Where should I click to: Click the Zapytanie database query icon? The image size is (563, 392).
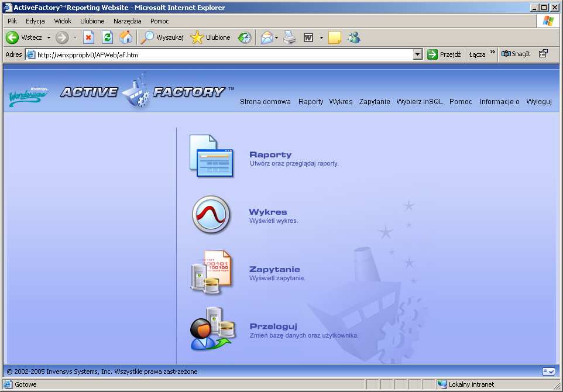coord(211,271)
